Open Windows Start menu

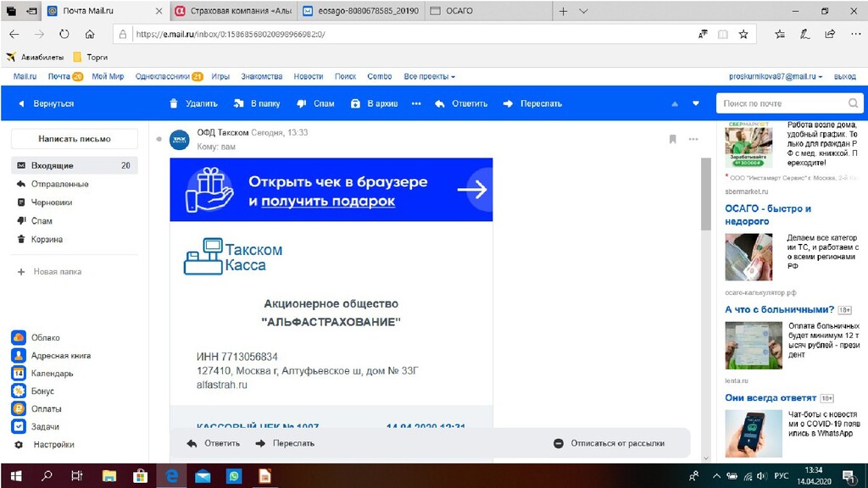point(16,476)
